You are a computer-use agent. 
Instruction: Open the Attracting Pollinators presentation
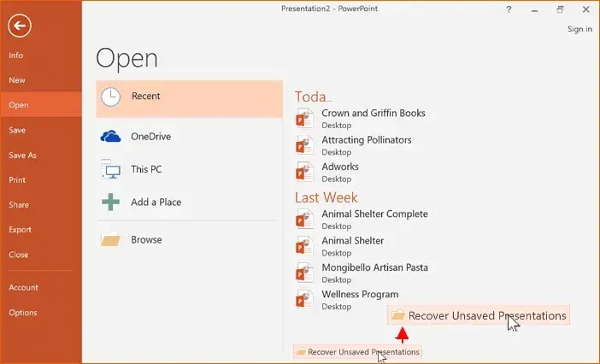[x=354, y=145]
